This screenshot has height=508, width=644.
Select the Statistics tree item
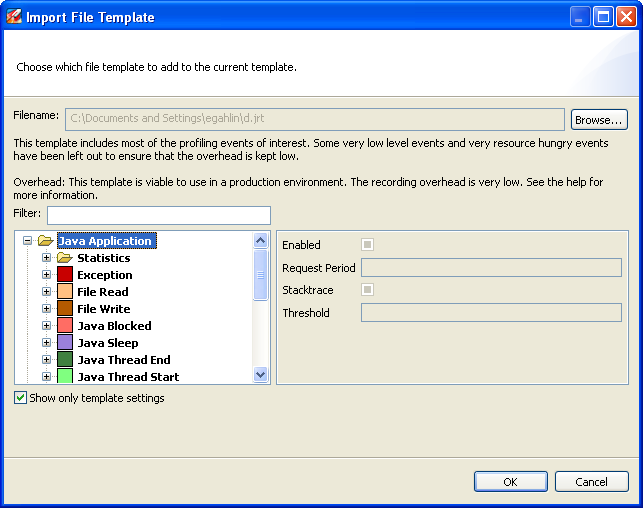pyautogui.click(x=104, y=258)
